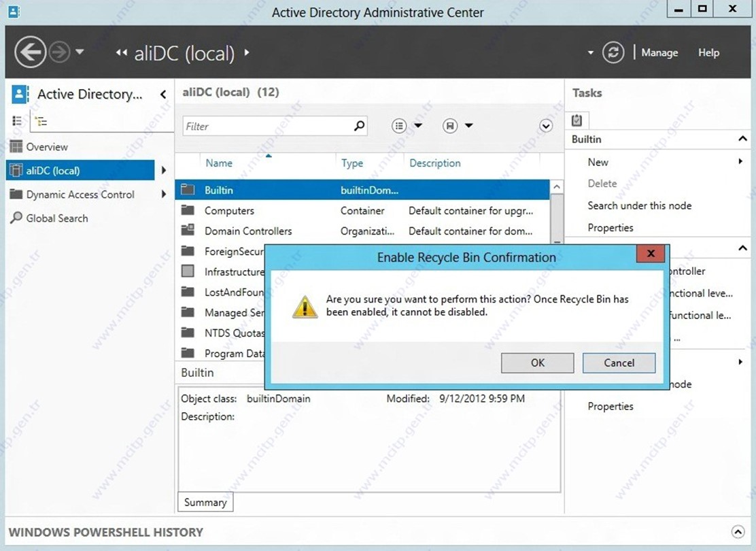Viewport: 756px width, 551px height.
Task: Select the Domain Controllers row
Action: (362, 231)
